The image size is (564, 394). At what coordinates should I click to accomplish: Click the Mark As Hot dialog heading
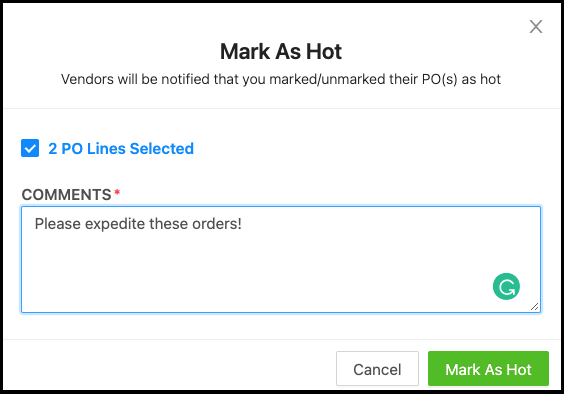click(x=281, y=51)
